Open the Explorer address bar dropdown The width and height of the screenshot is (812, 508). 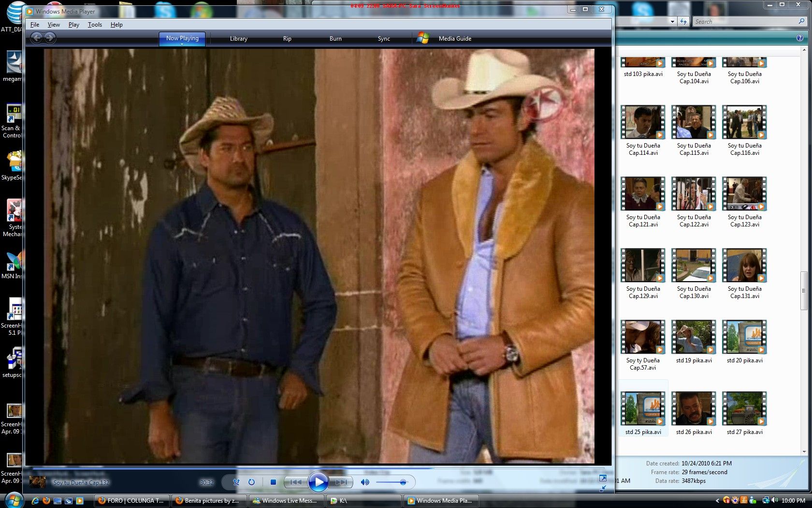[672, 21]
